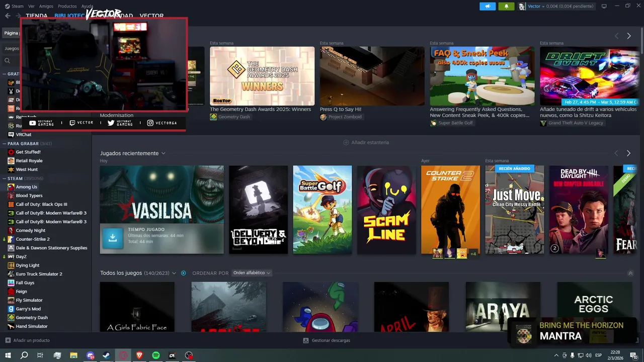The height and width of the screenshot is (362, 644).
Task: Open the VECTOR profile tab
Action: click(151, 16)
